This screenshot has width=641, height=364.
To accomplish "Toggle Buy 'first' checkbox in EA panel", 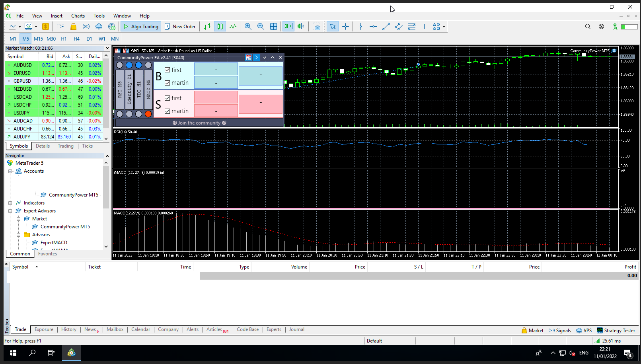I will pyautogui.click(x=168, y=70).
